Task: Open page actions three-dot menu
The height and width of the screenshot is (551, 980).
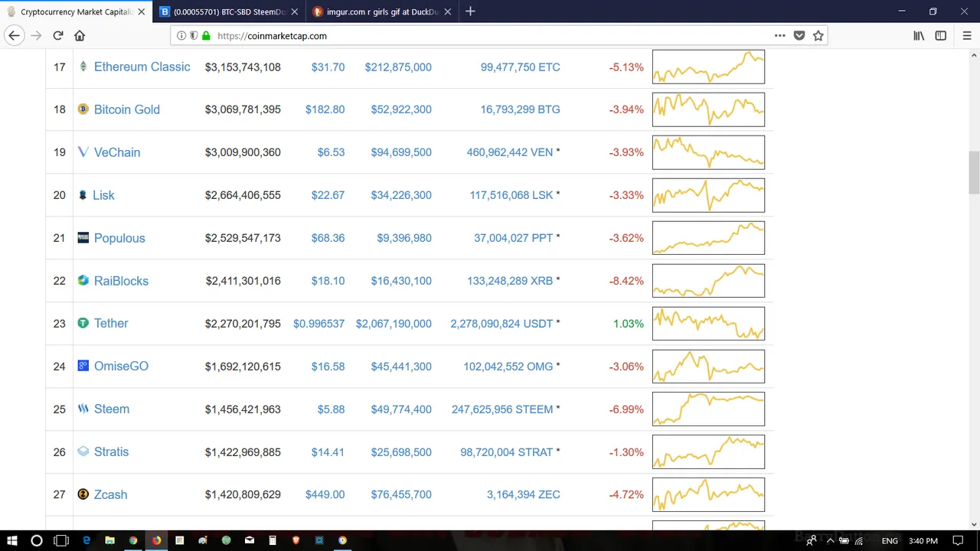Action: [x=779, y=35]
